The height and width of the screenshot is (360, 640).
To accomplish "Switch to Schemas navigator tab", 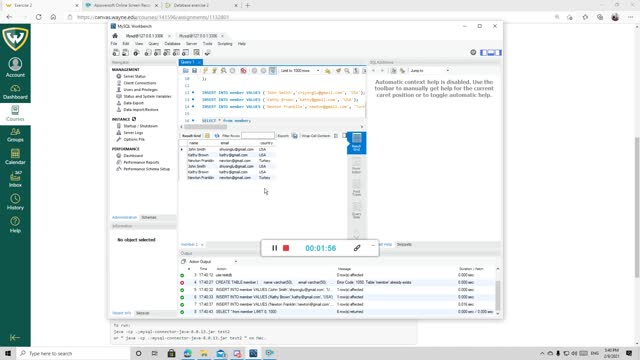I will click(149, 218).
